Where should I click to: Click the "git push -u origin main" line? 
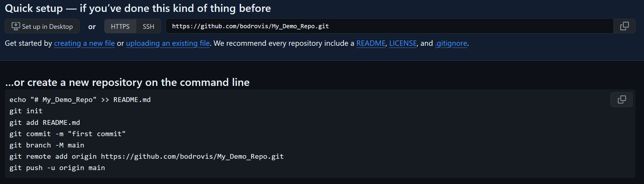pyautogui.click(x=57, y=168)
